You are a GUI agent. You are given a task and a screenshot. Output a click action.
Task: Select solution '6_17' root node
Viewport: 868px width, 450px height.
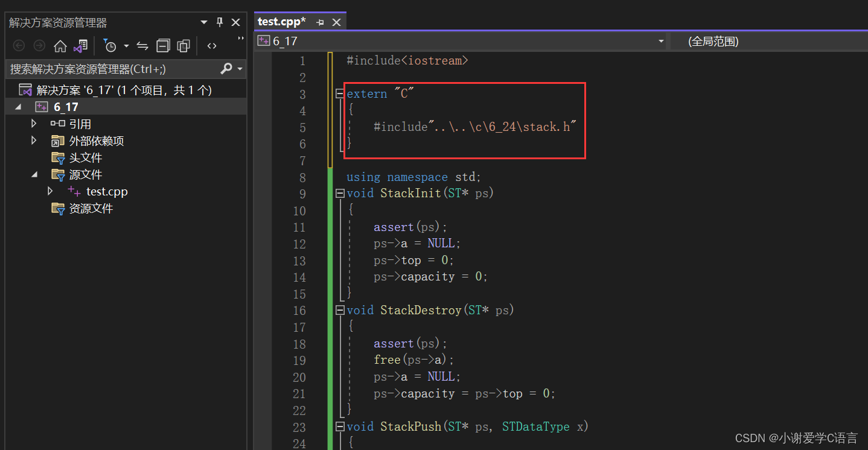tap(124, 90)
